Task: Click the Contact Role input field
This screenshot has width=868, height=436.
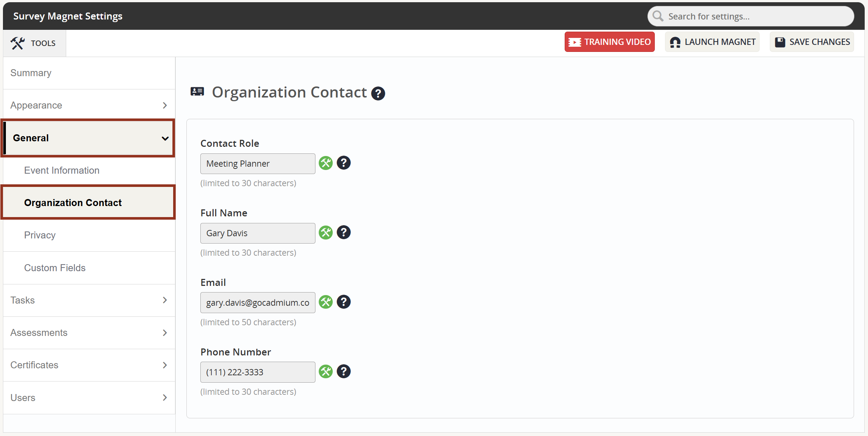Action: (258, 164)
